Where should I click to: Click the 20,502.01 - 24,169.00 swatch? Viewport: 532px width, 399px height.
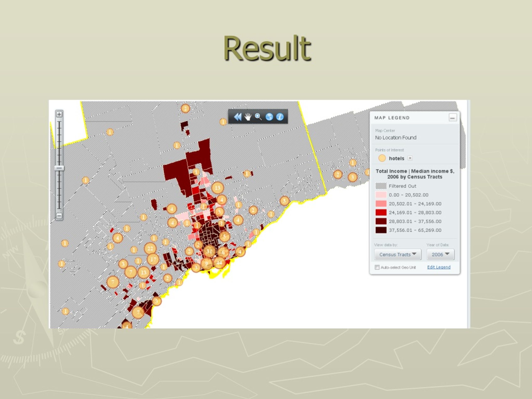[x=381, y=204]
